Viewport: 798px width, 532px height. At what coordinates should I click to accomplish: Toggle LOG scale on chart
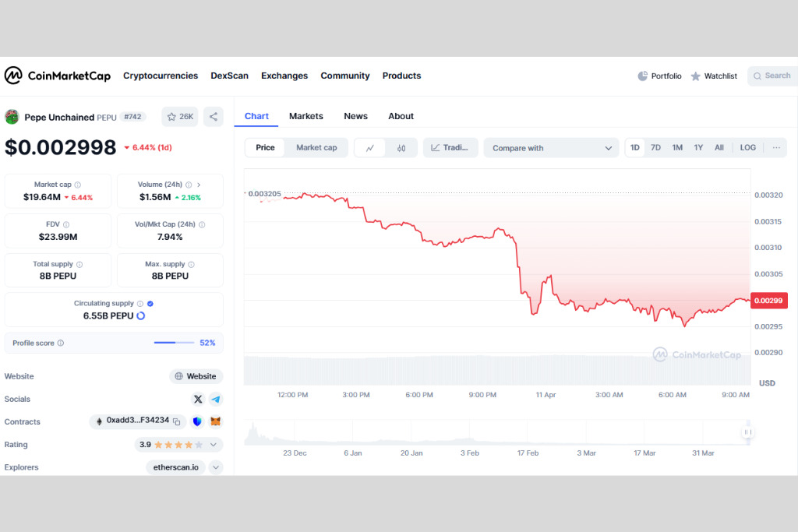pyautogui.click(x=747, y=147)
